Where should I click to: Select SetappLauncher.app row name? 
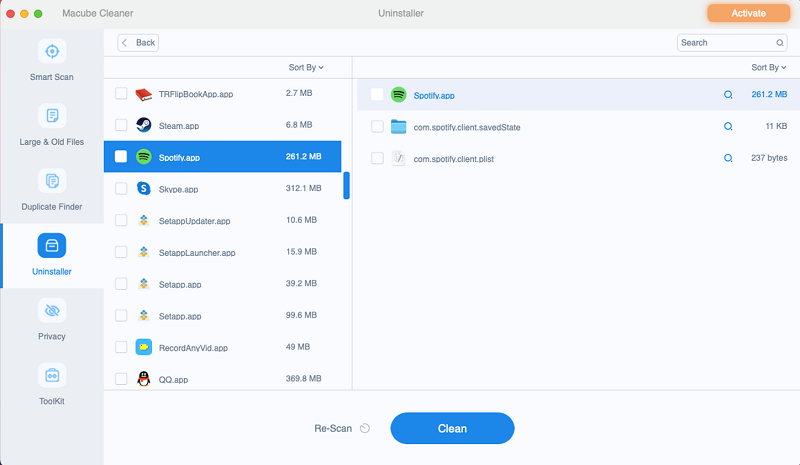tap(197, 253)
